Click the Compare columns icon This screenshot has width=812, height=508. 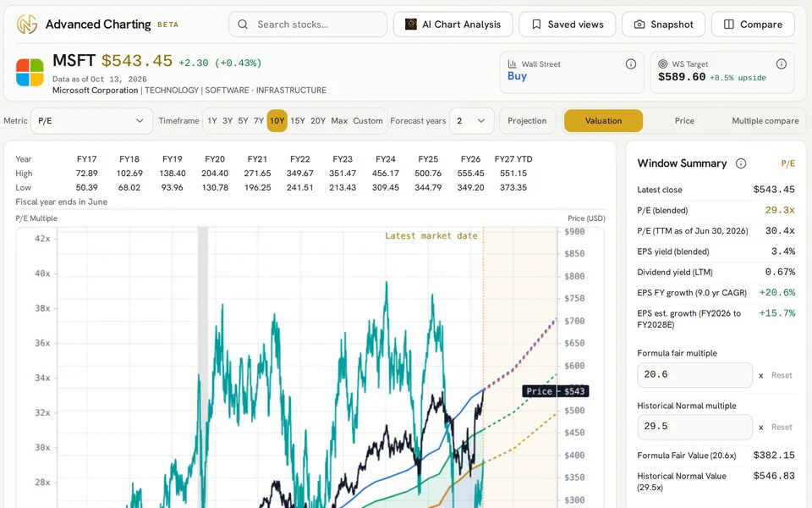(728, 25)
